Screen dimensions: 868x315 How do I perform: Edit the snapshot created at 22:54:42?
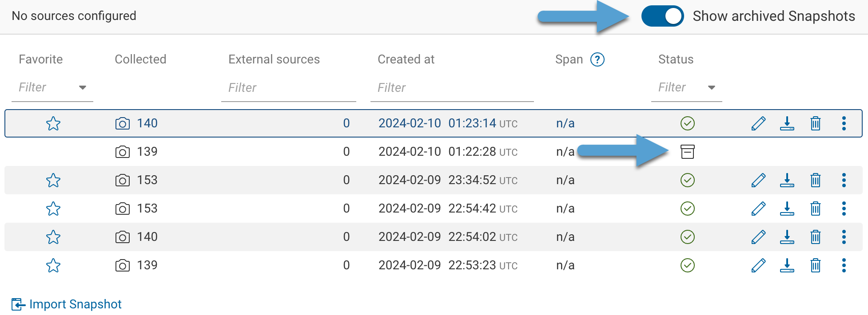(758, 209)
